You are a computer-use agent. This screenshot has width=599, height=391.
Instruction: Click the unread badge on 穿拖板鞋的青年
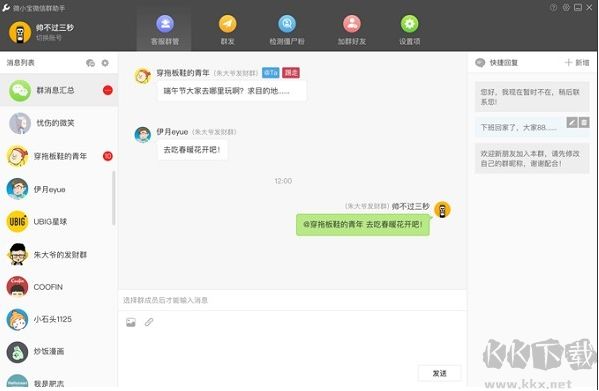click(x=108, y=156)
